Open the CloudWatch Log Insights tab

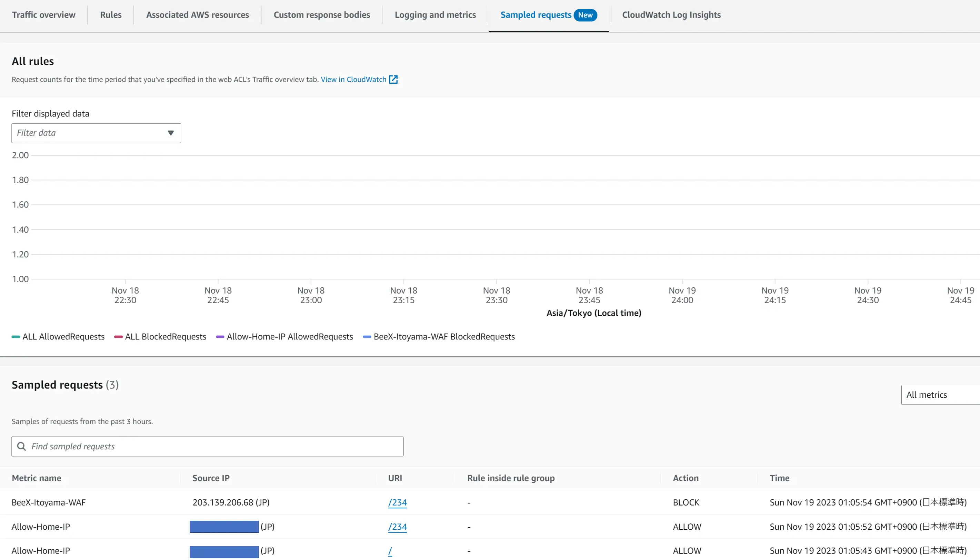(x=671, y=15)
